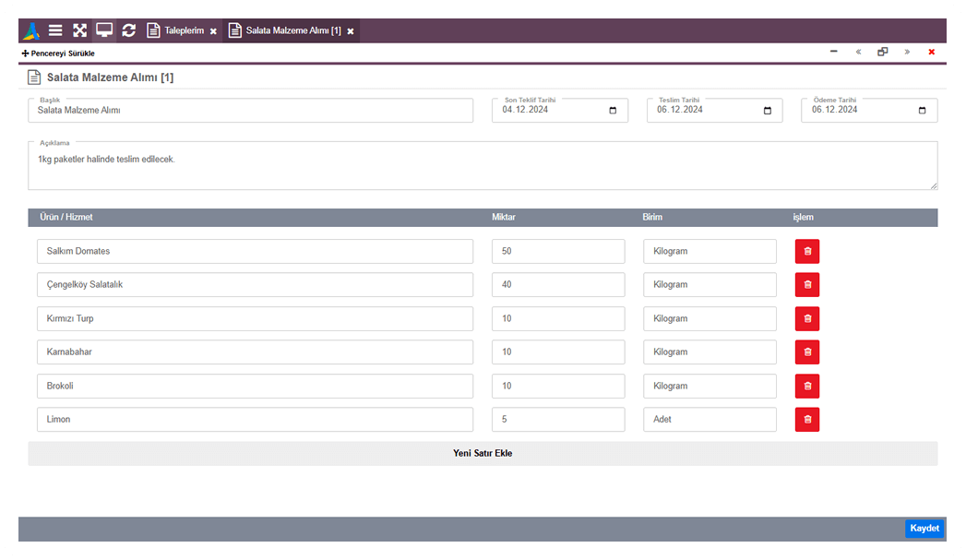Switch to the Taleplerim tab
This screenshot has width=966, height=560.
(183, 30)
